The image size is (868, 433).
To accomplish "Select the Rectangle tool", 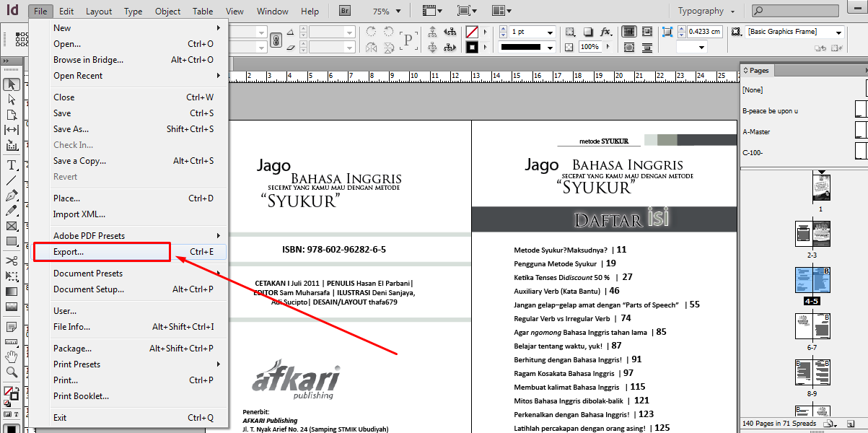I will click(x=12, y=242).
